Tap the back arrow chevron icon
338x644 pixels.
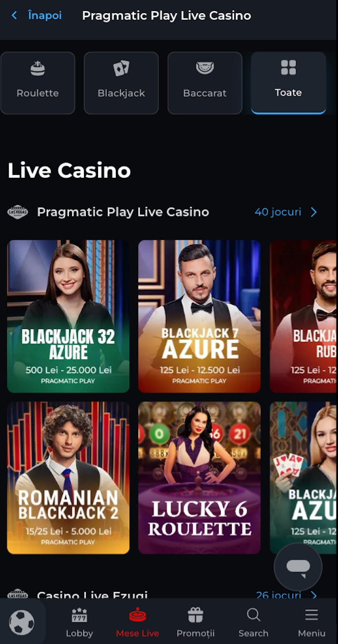click(14, 15)
